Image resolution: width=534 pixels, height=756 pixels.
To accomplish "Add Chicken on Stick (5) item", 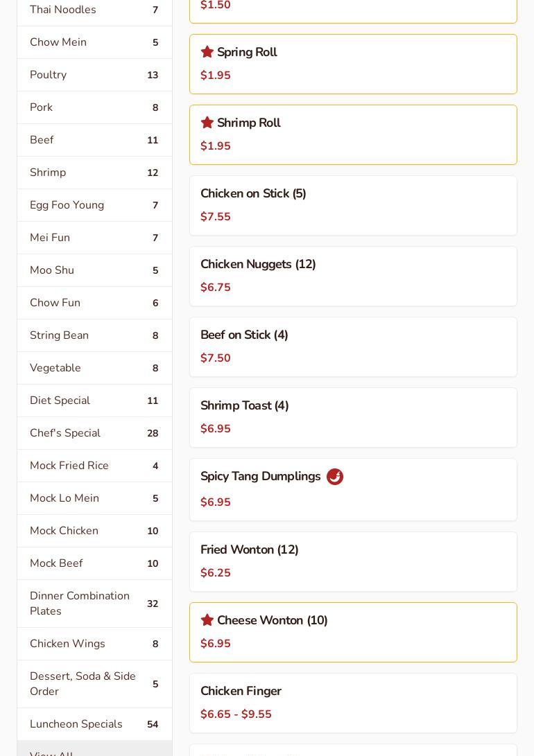I will (353, 205).
